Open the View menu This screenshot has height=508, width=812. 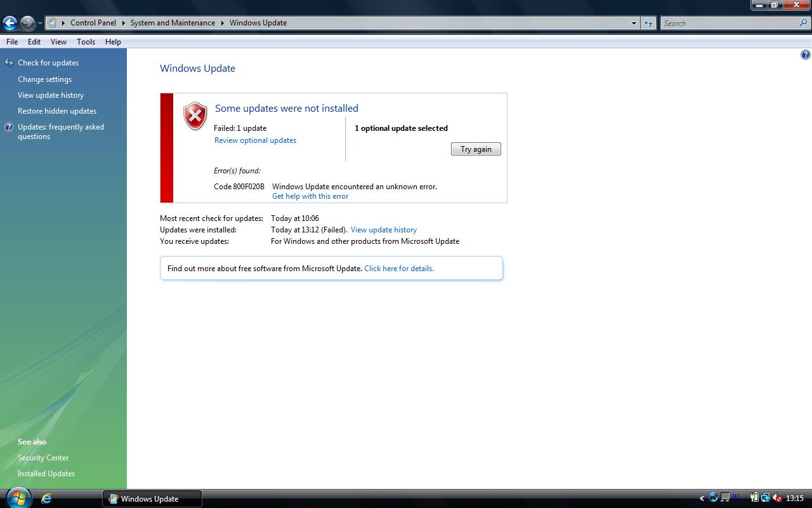[58, 42]
